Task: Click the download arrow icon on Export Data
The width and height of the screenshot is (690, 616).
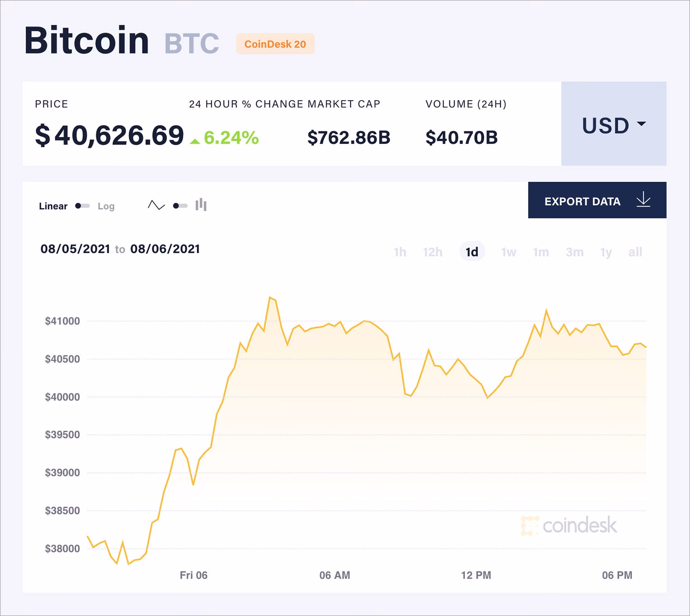Action: click(x=643, y=200)
